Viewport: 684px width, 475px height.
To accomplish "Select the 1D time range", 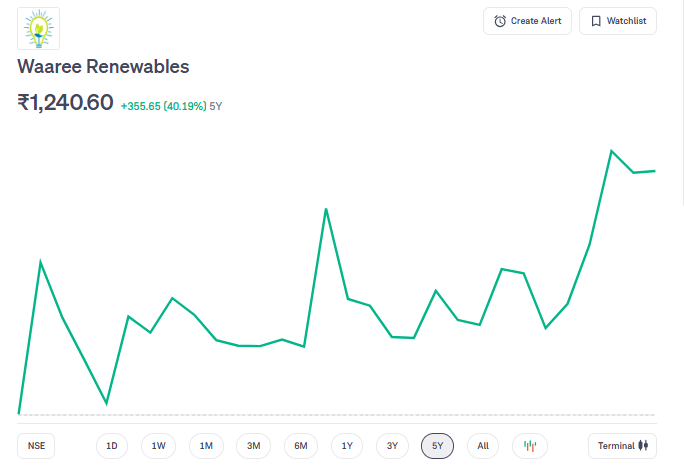I will tap(112, 445).
